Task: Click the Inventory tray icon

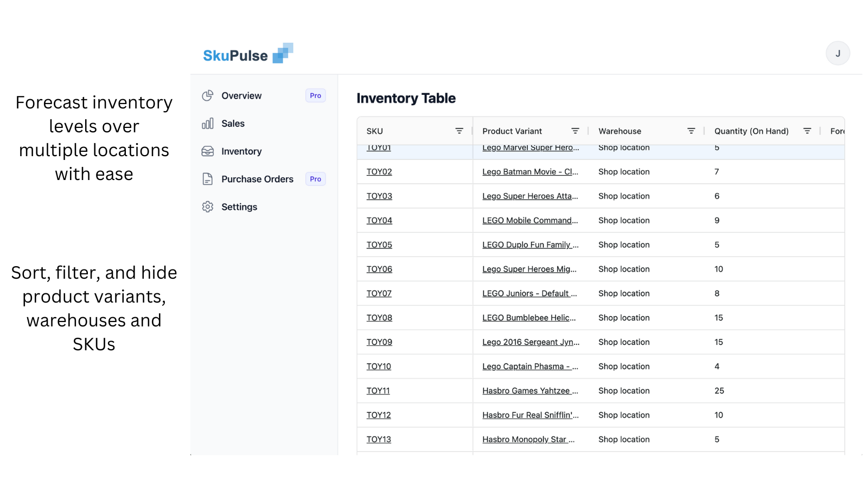Action: click(207, 151)
